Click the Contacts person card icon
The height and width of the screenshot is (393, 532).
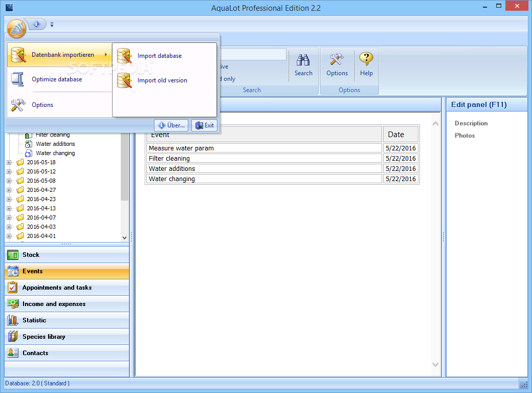13,353
